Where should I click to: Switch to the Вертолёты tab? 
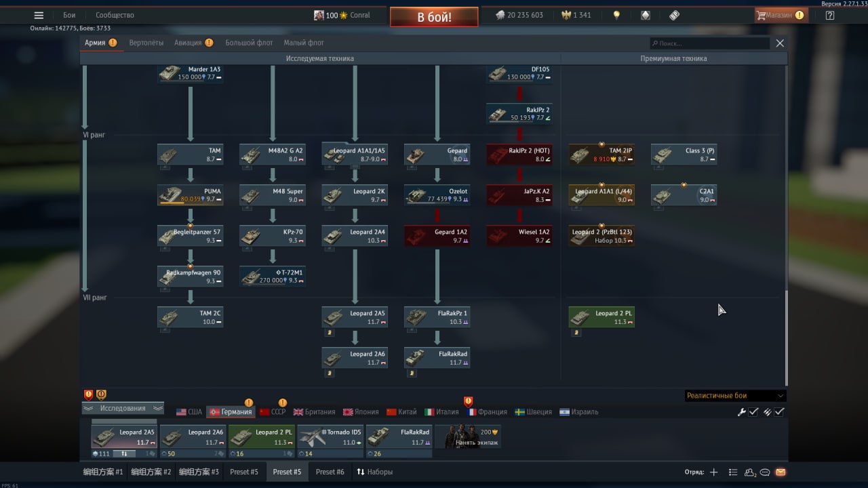click(146, 43)
